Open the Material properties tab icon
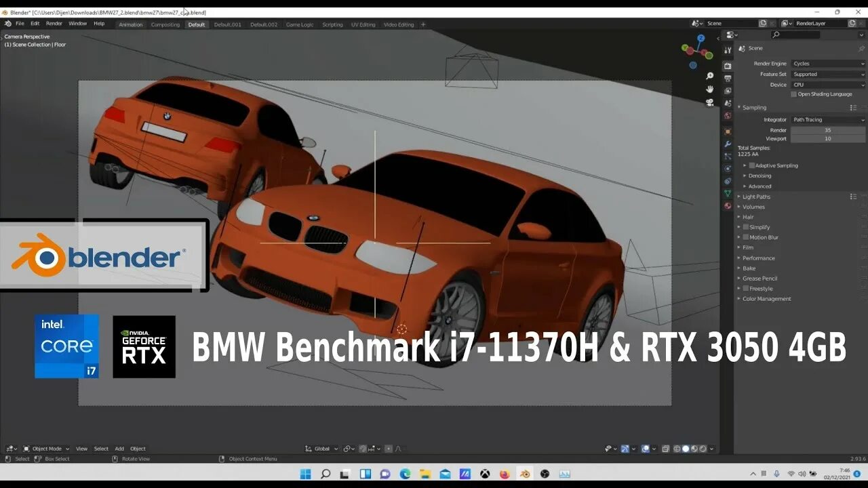 (x=728, y=205)
